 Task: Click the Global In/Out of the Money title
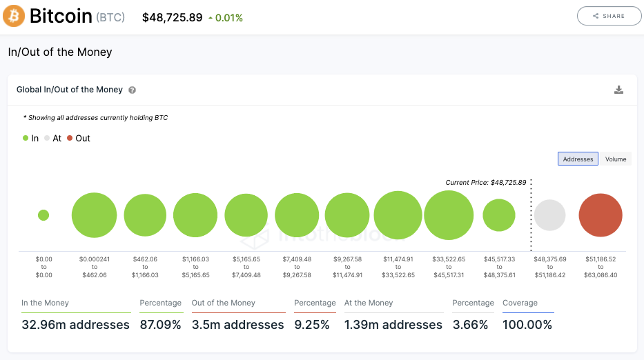coord(70,90)
